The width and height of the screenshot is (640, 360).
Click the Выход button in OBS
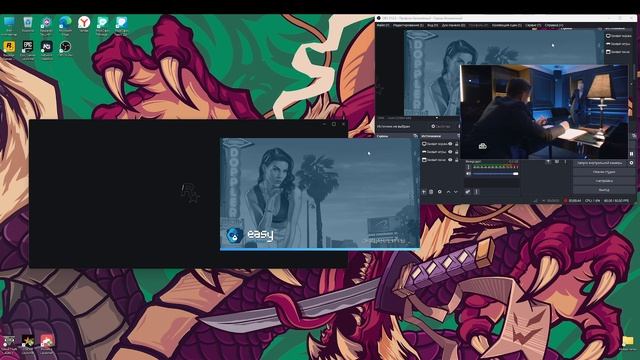(604, 190)
